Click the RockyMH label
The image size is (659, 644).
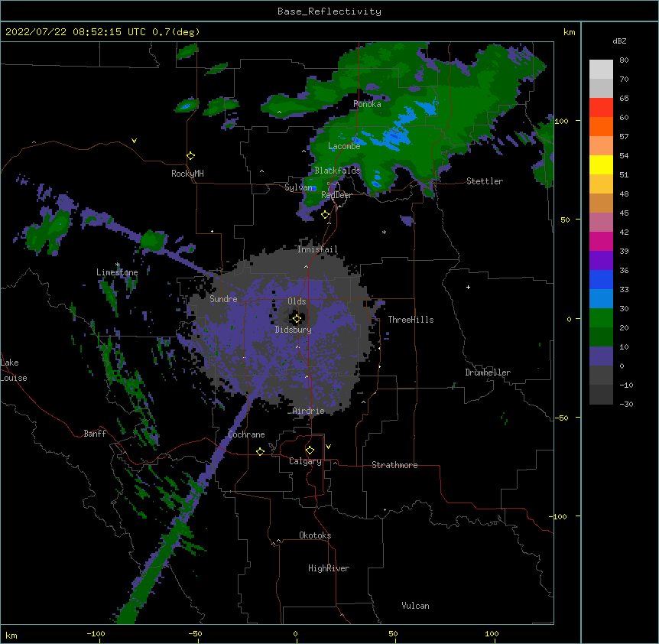[x=187, y=174]
